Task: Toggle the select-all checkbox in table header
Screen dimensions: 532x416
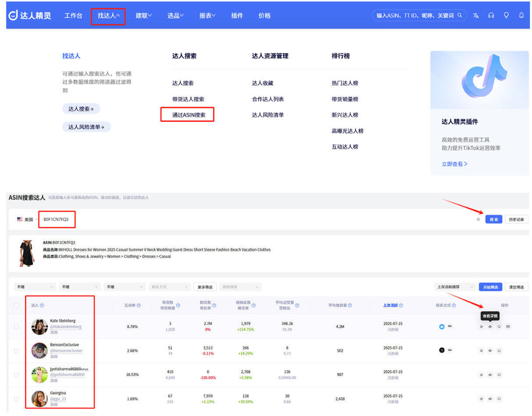Action: point(16,305)
